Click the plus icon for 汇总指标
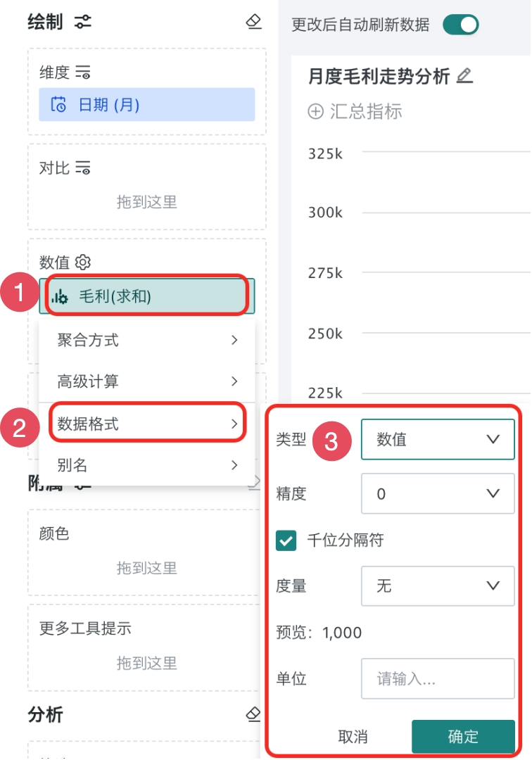The height and width of the screenshot is (760, 532). point(315,111)
